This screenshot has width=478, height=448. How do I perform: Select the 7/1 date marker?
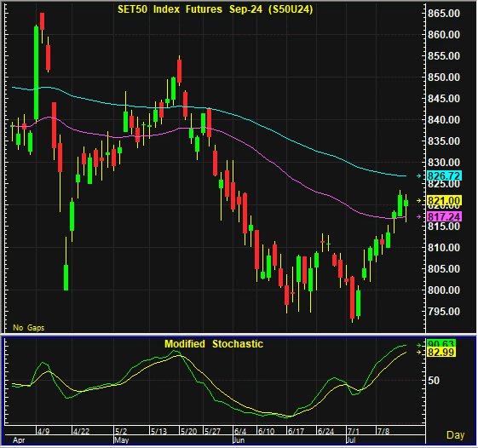tap(354, 431)
